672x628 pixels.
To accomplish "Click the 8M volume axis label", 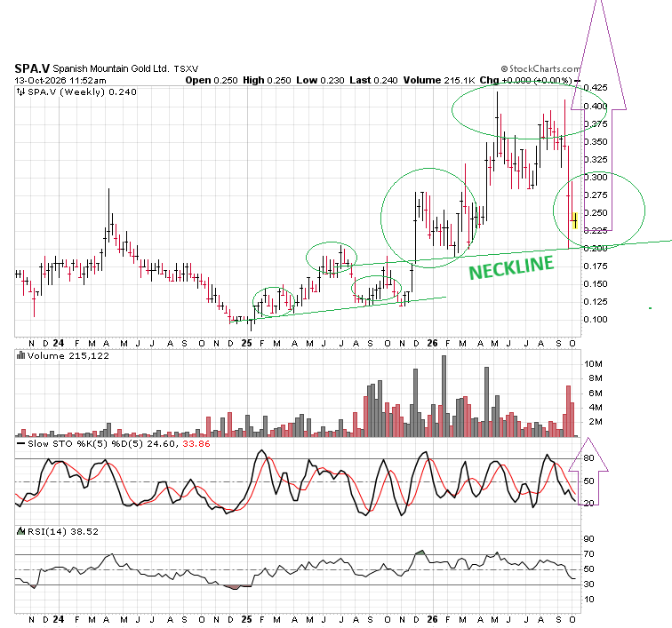I will (x=596, y=378).
